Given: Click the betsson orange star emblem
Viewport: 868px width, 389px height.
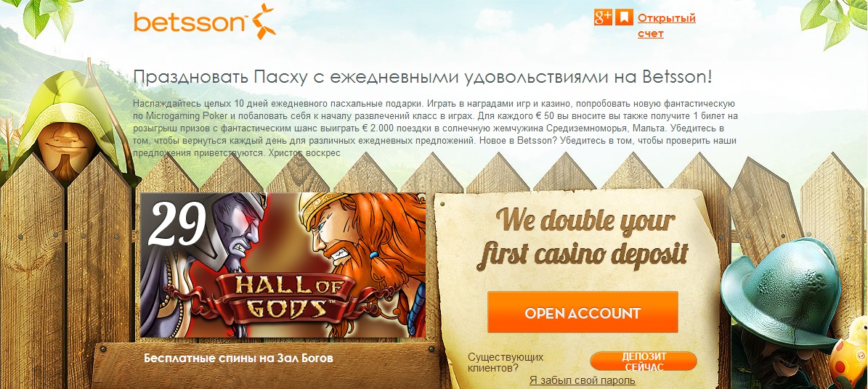Looking at the screenshot, I should (x=264, y=21).
